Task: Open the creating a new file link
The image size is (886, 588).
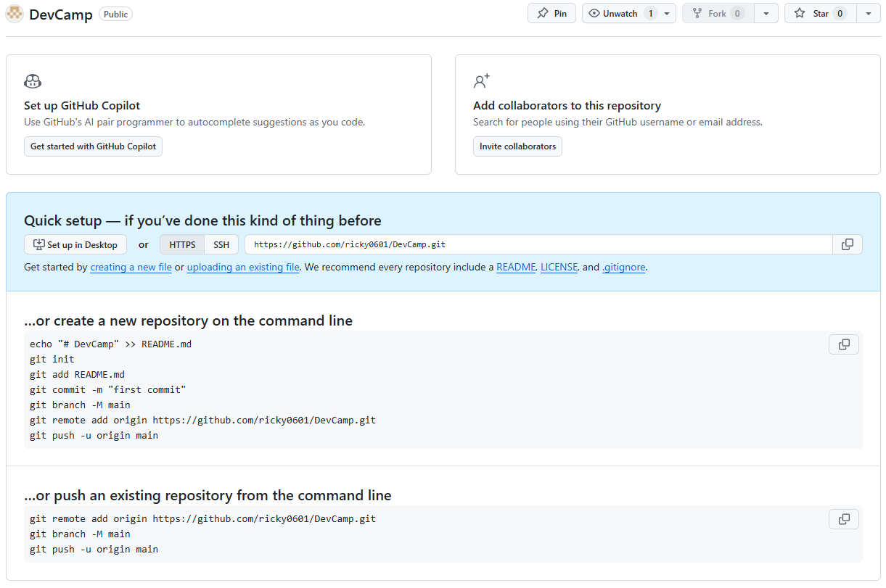Action: click(131, 267)
